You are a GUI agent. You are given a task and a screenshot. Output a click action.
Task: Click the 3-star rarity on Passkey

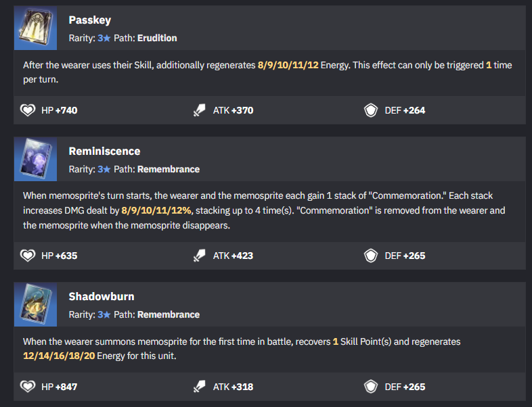tap(104, 38)
